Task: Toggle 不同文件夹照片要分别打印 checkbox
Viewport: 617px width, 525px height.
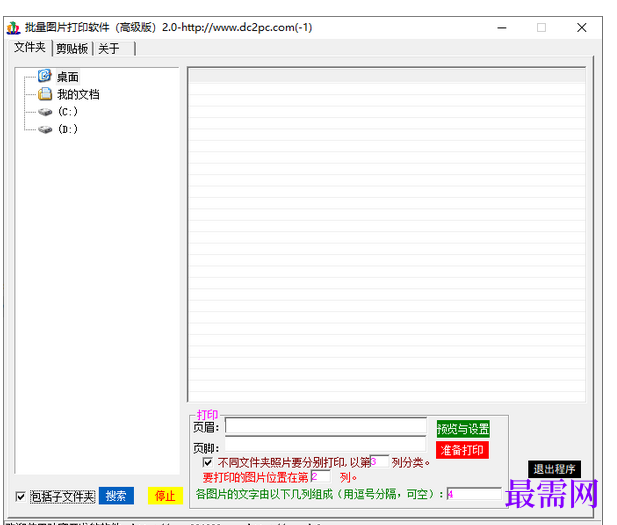Action: pos(207,462)
